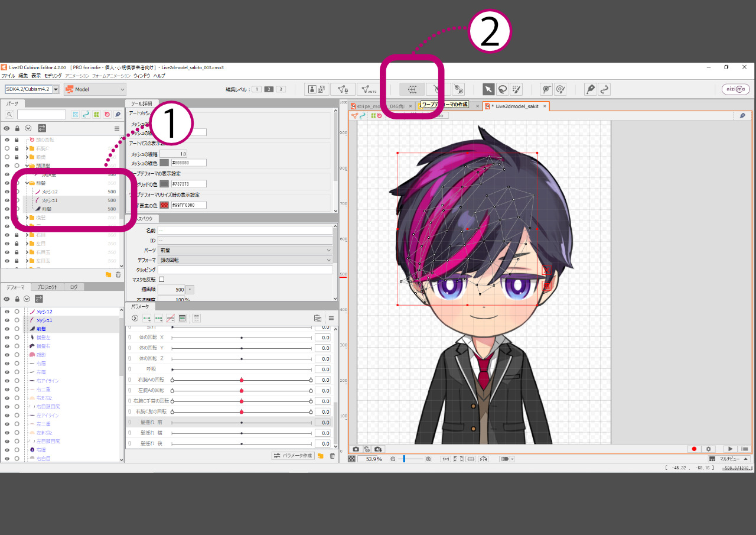Click the camera snapshot icon below canvas
This screenshot has width=756, height=535.
(x=356, y=449)
